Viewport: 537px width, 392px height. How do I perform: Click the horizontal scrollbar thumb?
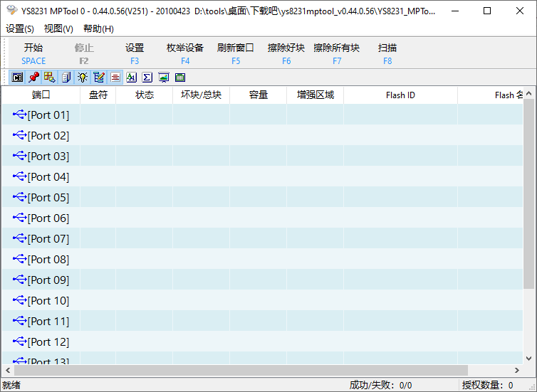241,371
